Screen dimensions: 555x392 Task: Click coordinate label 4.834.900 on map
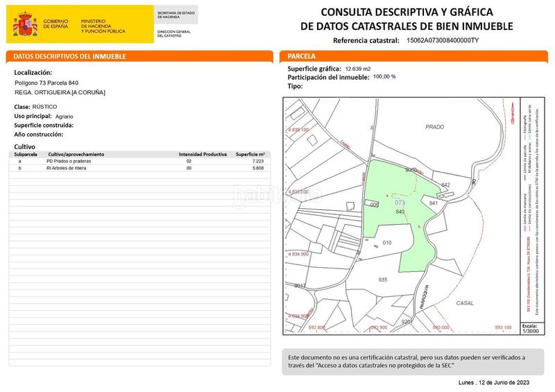tap(298, 254)
